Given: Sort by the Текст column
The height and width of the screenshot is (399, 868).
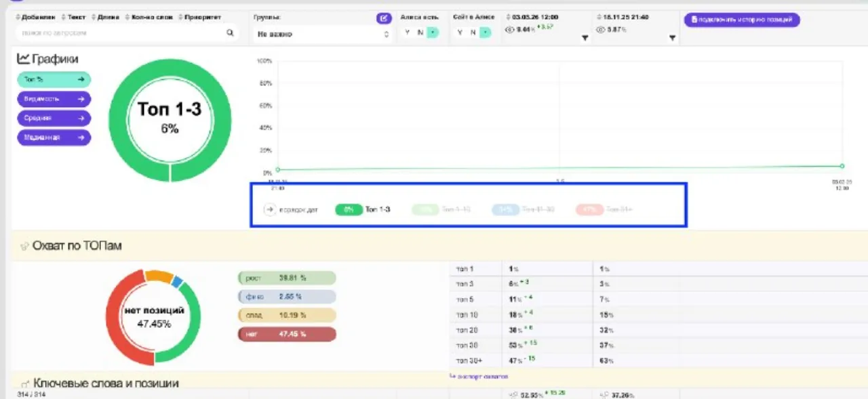Looking at the screenshot, I should [73, 18].
